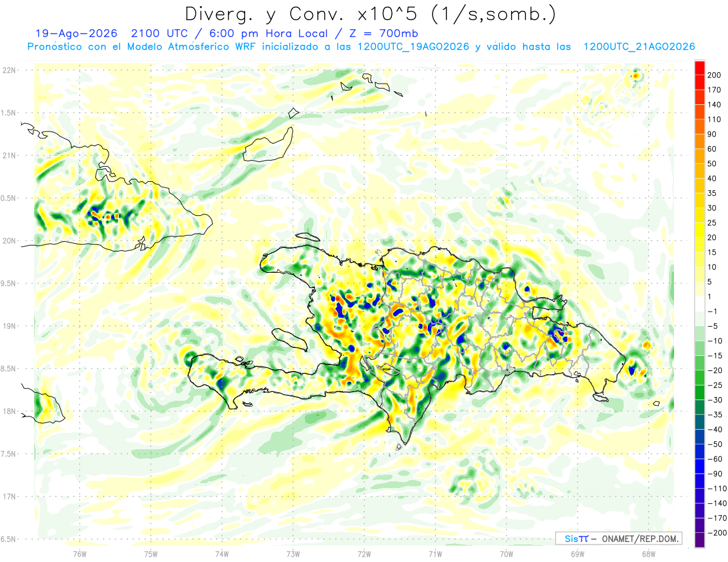Screen dimensions: 728x562
Task: Click the '19N' latitude label
Action: [x=8, y=326]
